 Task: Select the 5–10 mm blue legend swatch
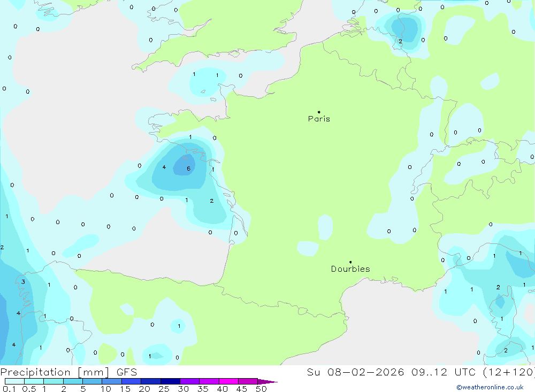[92, 381]
